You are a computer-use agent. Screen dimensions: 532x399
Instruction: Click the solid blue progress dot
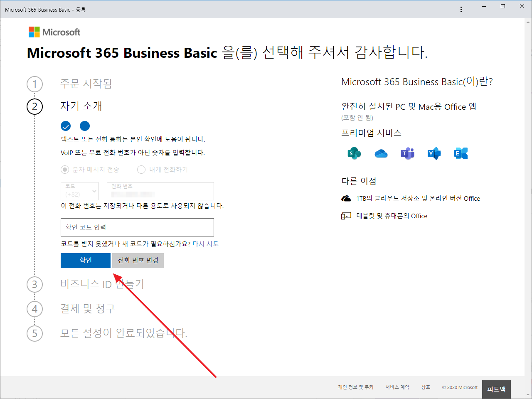tap(85, 126)
